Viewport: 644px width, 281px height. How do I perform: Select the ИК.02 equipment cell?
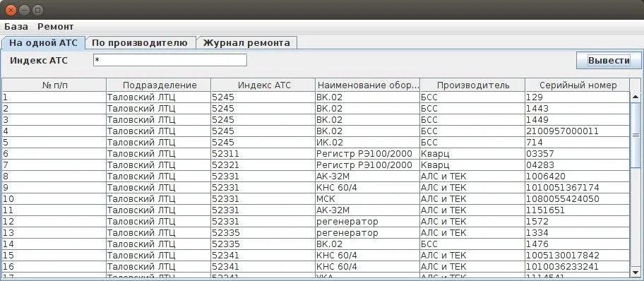click(368, 143)
